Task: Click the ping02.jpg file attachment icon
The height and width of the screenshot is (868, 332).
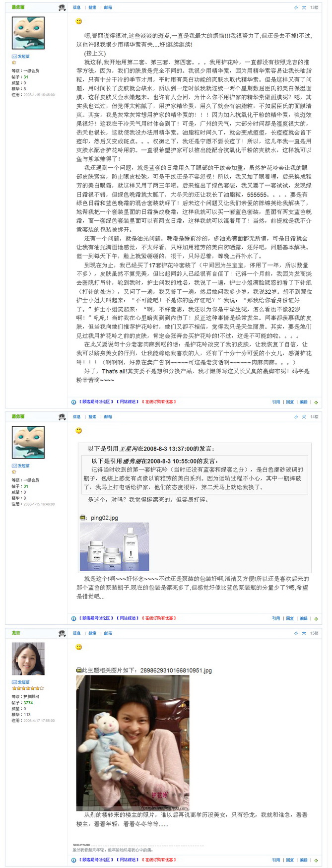Action: pyautogui.click(x=83, y=518)
